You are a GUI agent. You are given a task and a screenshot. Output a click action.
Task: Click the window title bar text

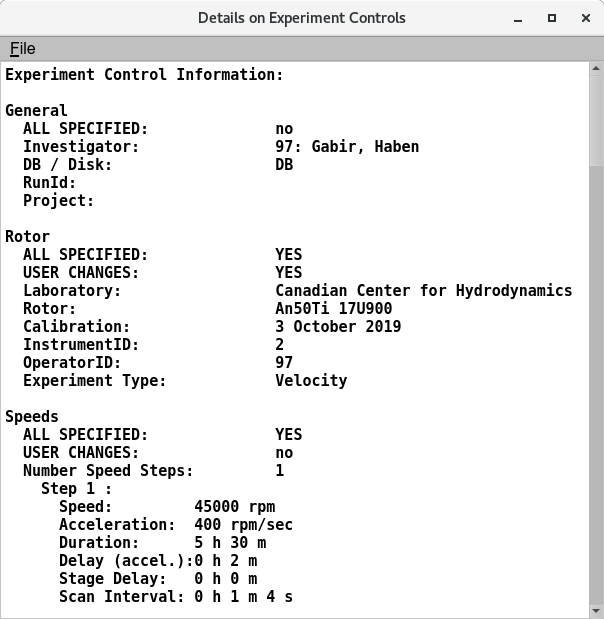[x=301, y=18]
